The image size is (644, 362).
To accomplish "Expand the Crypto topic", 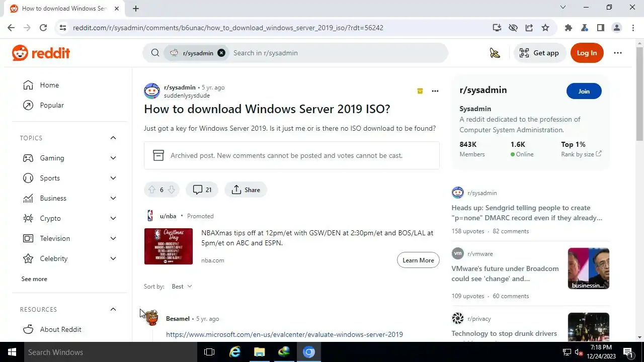I will click(113, 218).
